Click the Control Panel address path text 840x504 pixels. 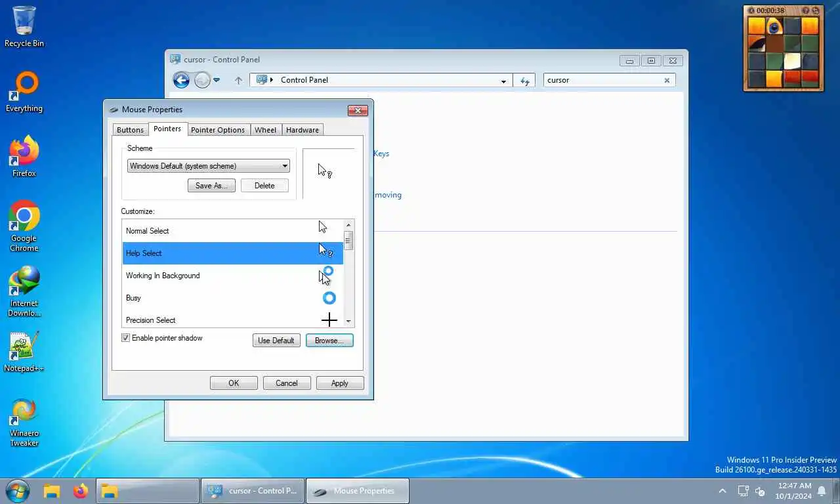point(304,80)
